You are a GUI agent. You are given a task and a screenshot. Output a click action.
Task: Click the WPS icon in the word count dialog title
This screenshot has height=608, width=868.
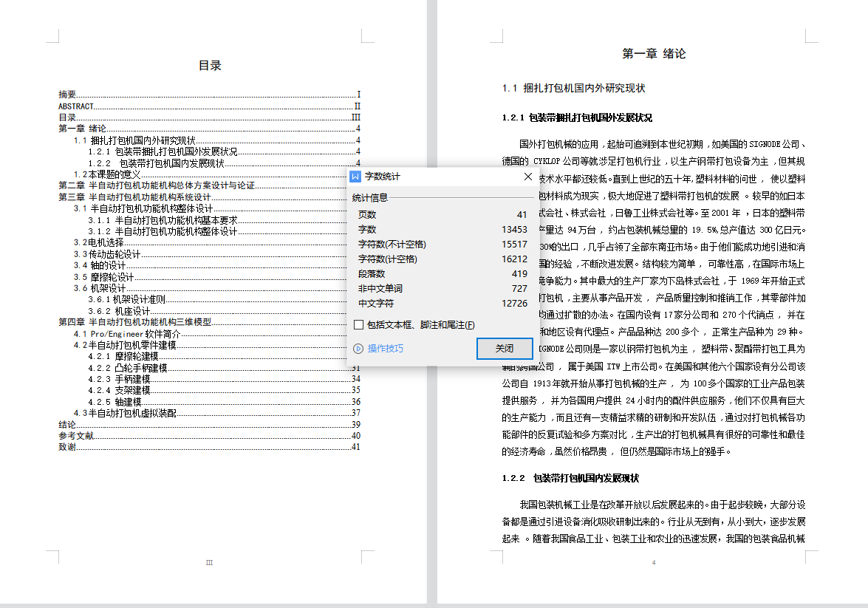(x=356, y=177)
